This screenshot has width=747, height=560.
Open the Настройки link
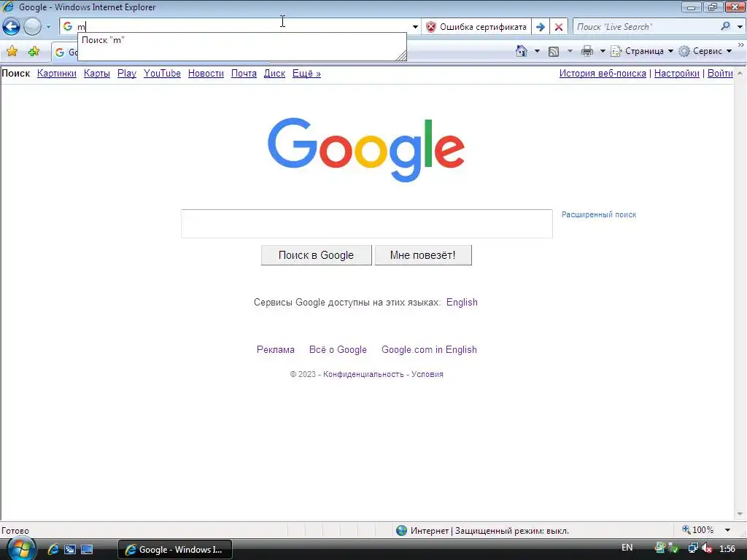point(676,74)
